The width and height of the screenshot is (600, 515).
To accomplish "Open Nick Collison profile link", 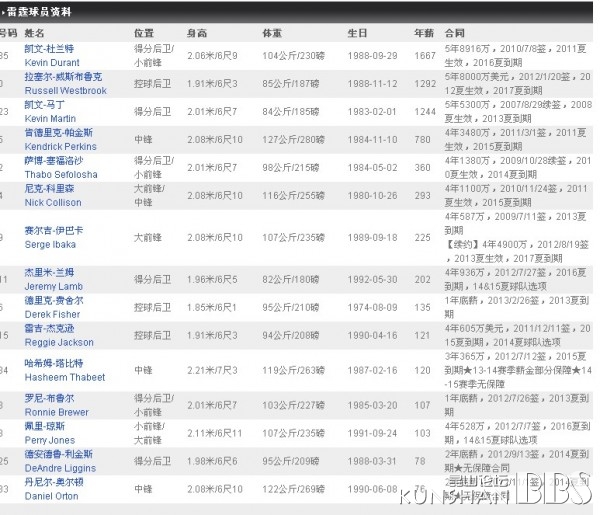I will point(53,202).
